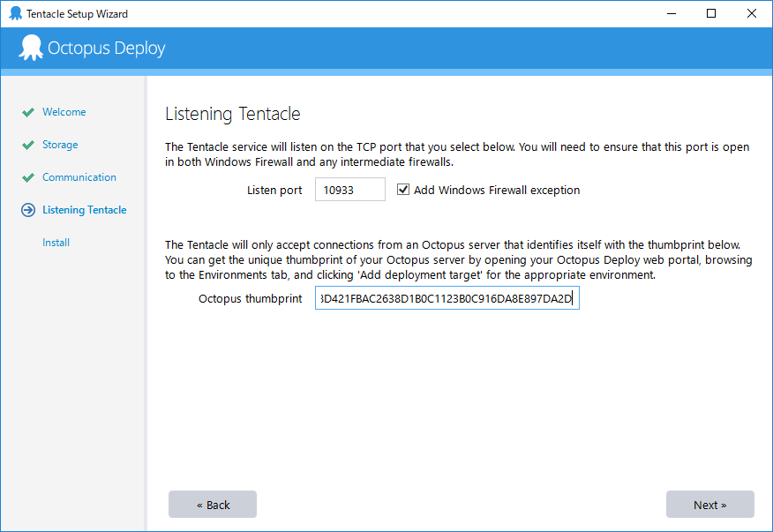The image size is (773, 532).
Task: Click in the Octopus thumbprint field
Action: tap(447, 298)
